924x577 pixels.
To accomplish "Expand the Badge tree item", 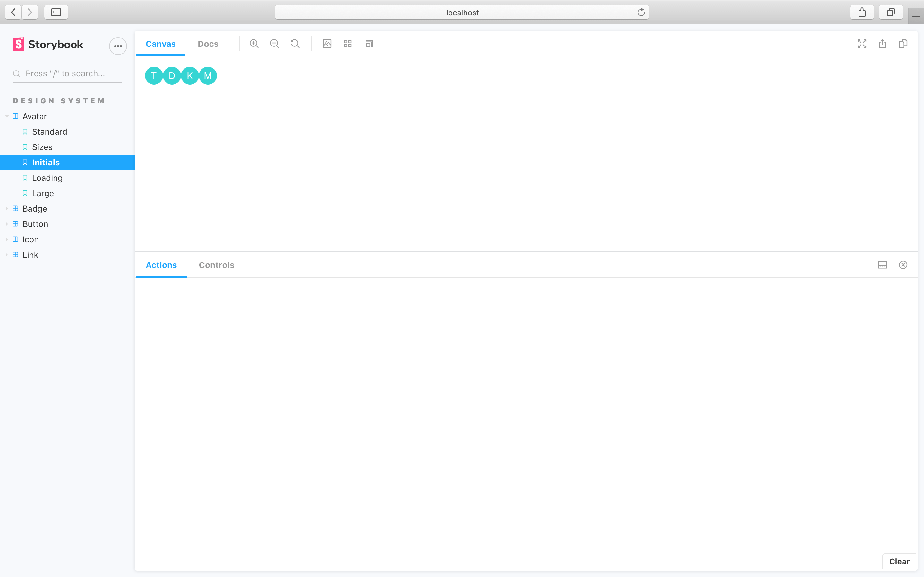I will pos(6,208).
